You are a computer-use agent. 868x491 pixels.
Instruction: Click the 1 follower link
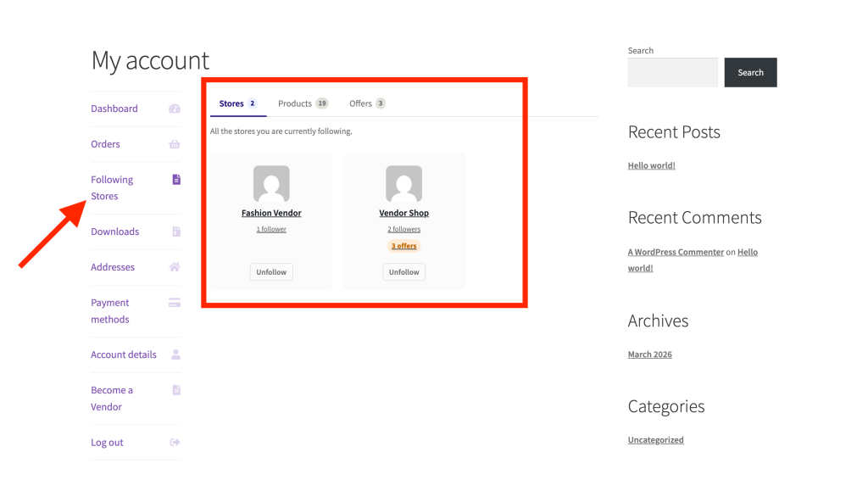tap(271, 229)
